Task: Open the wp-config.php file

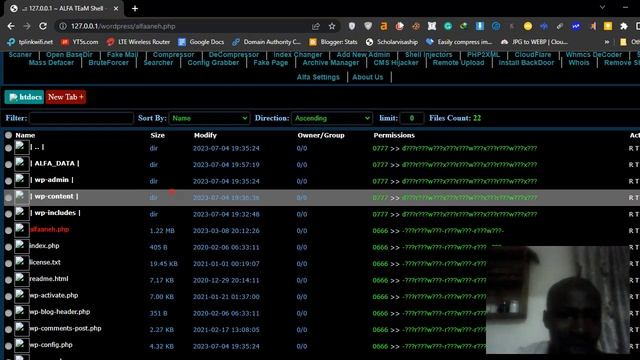Action: pos(51,345)
